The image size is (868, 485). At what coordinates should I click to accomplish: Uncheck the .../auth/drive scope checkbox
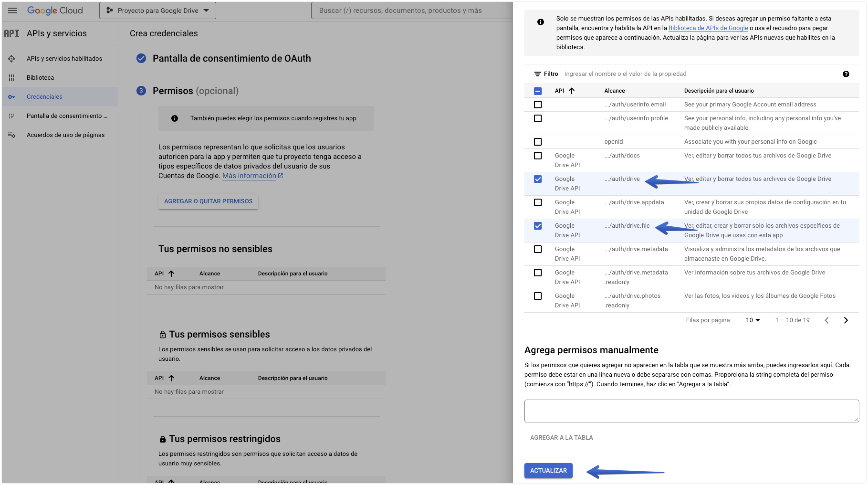(538, 179)
